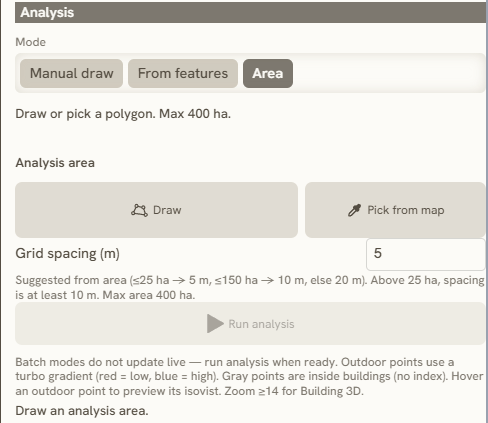Focus the Grid spacing value field

[426, 254]
